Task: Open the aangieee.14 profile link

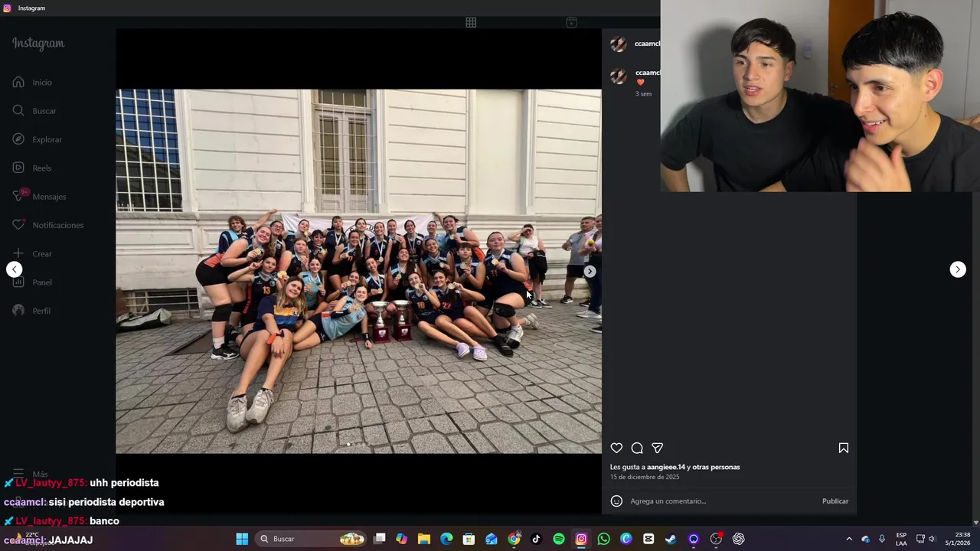Action: click(x=666, y=467)
